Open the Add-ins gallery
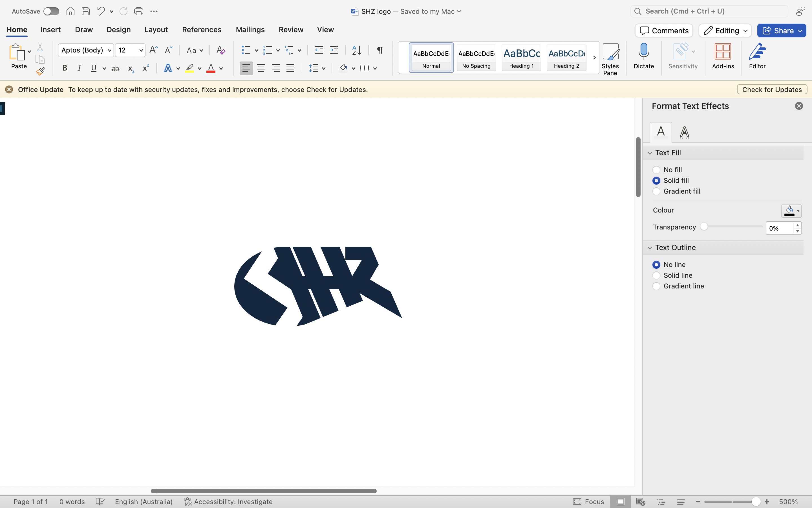Viewport: 812px width, 508px height. coord(723,56)
